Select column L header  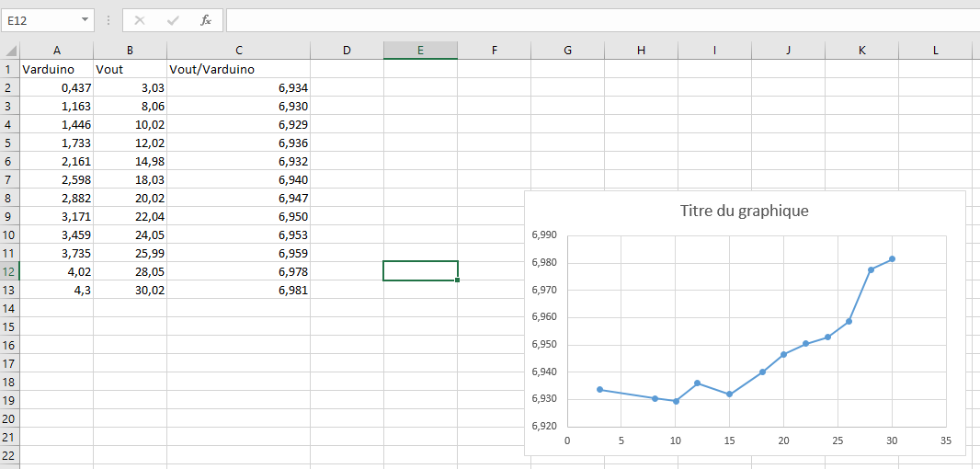[x=936, y=51]
